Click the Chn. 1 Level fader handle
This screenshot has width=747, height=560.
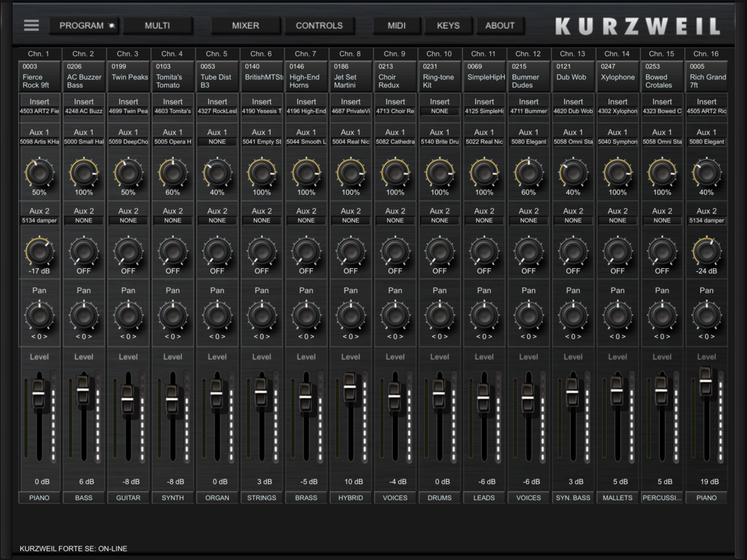[39, 394]
